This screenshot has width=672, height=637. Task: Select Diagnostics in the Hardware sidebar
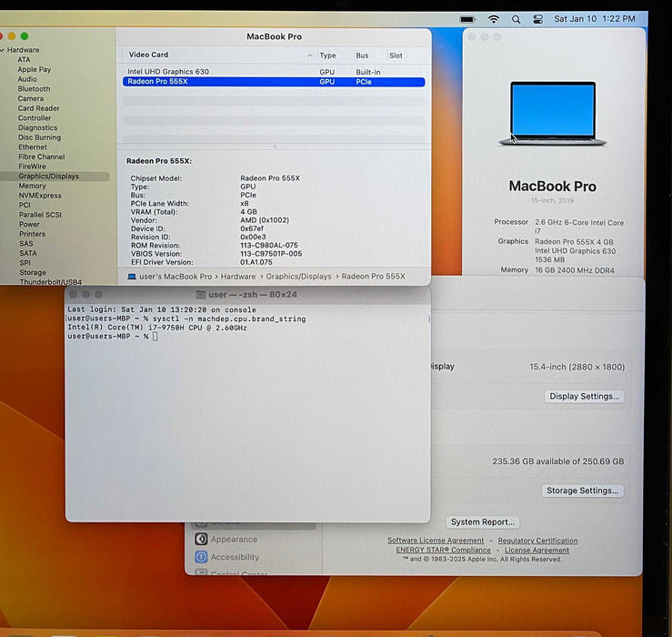(x=37, y=127)
